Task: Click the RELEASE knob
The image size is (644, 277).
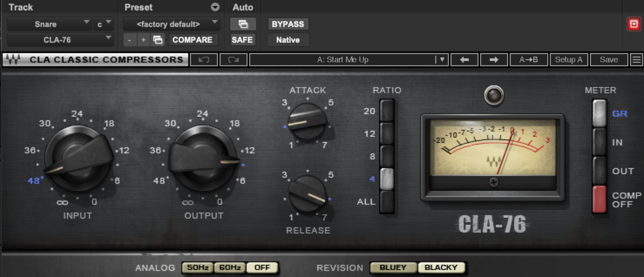Action: pyautogui.click(x=307, y=194)
